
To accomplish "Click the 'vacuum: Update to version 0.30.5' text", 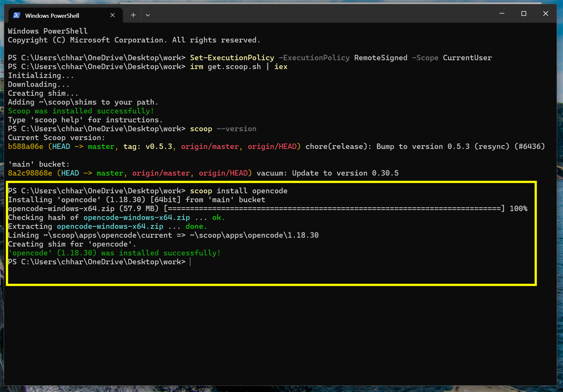I will point(328,173).
